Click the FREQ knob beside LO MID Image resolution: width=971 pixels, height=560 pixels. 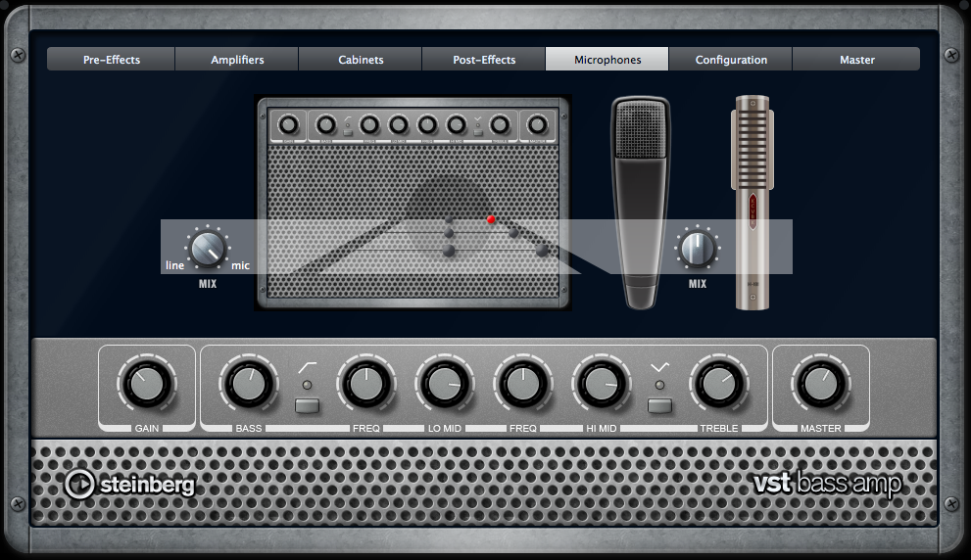366,384
